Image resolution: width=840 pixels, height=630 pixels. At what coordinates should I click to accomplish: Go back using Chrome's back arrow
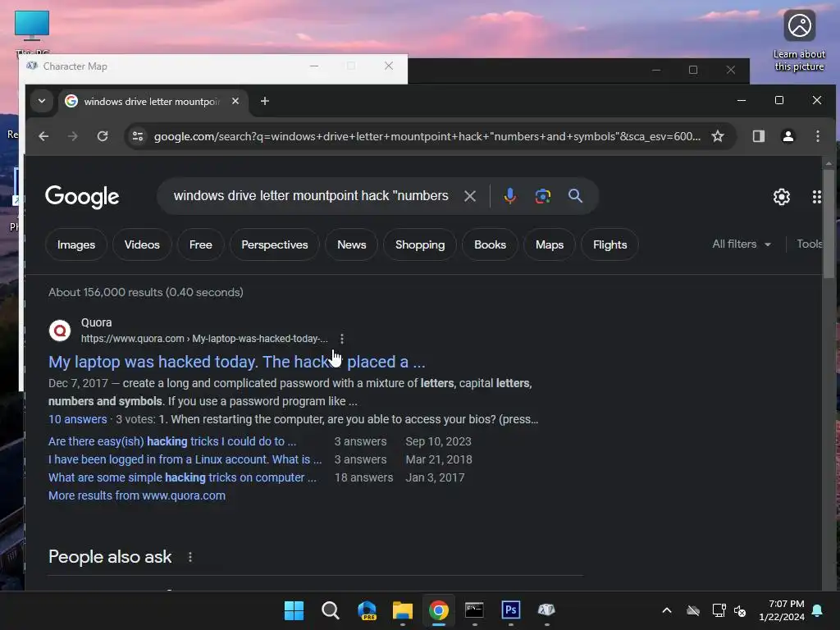(x=43, y=136)
